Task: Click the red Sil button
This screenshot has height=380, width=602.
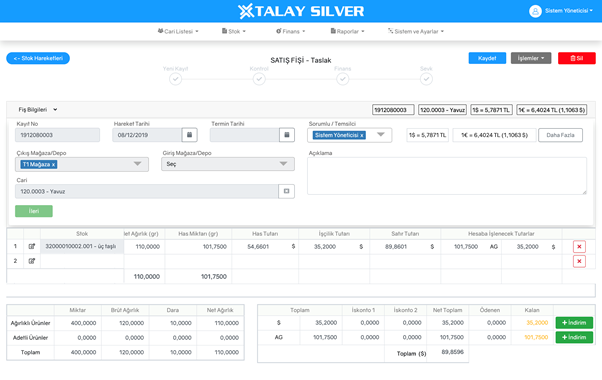Action: [577, 58]
